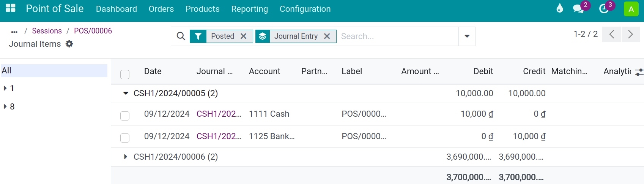644x184 pixels.
Task: Select the 1125 Bank row checkbox
Action: pyautogui.click(x=125, y=138)
